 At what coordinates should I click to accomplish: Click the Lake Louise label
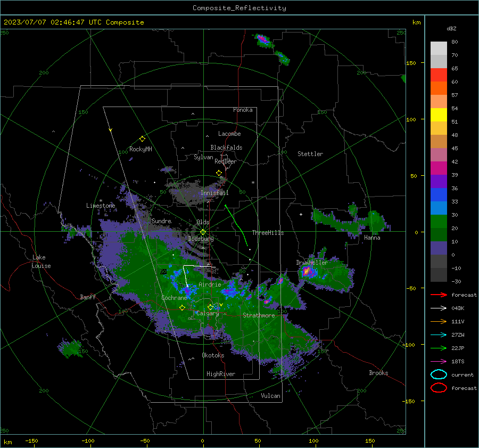tap(42, 262)
